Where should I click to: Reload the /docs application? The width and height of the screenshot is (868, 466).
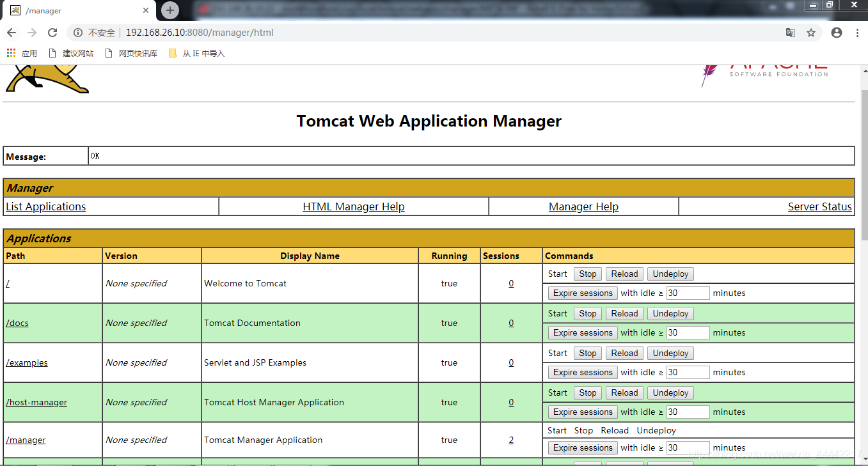pyautogui.click(x=624, y=313)
